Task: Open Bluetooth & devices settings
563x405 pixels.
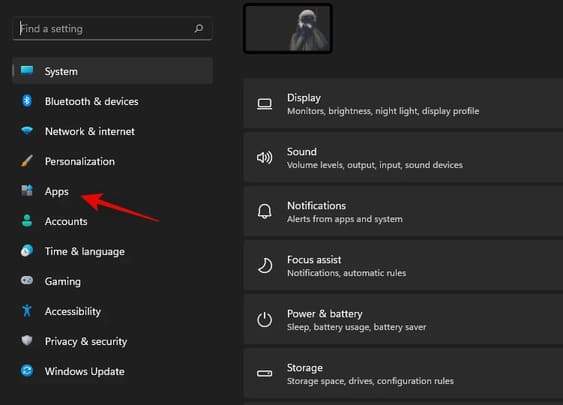Action: [x=113, y=101]
